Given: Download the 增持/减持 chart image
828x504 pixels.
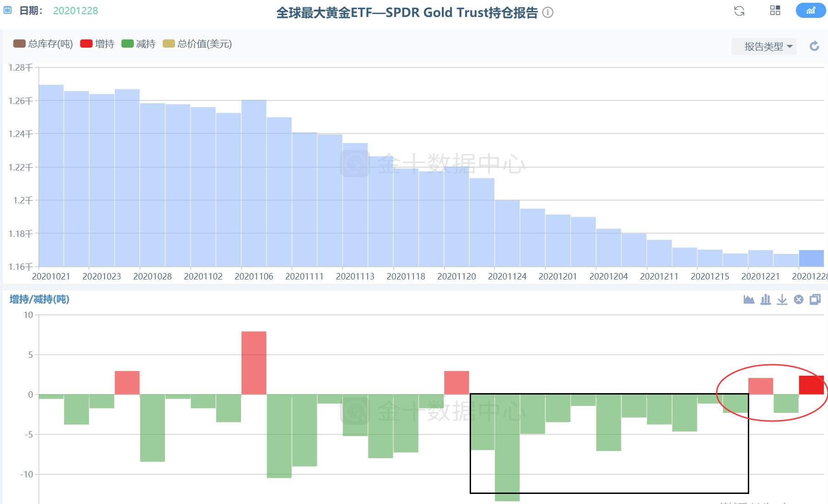Looking at the screenshot, I should tap(782, 300).
